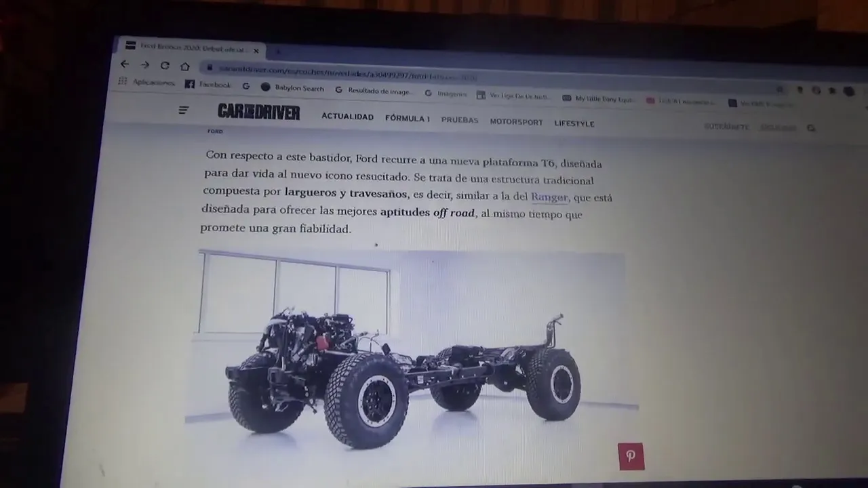Open the Imágenes bookmark
This screenshot has width=868, height=488.
[446, 93]
